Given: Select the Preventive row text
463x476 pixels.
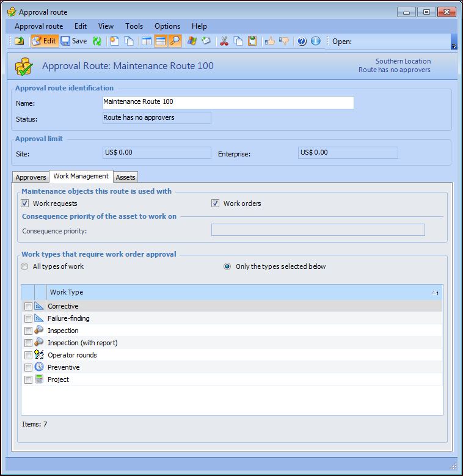Looking at the screenshot, I should click(x=64, y=367).
